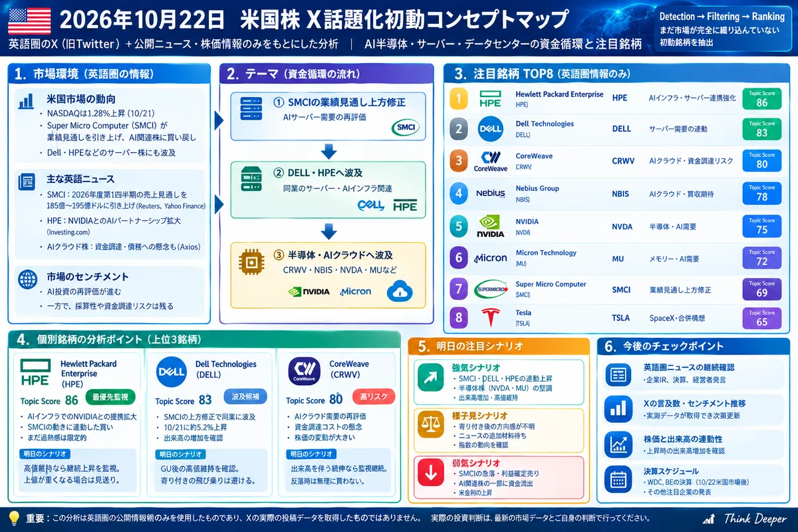The width and height of the screenshot is (798, 532).
Task: Click the Dell logo in theme box ②
Action: click(371, 205)
